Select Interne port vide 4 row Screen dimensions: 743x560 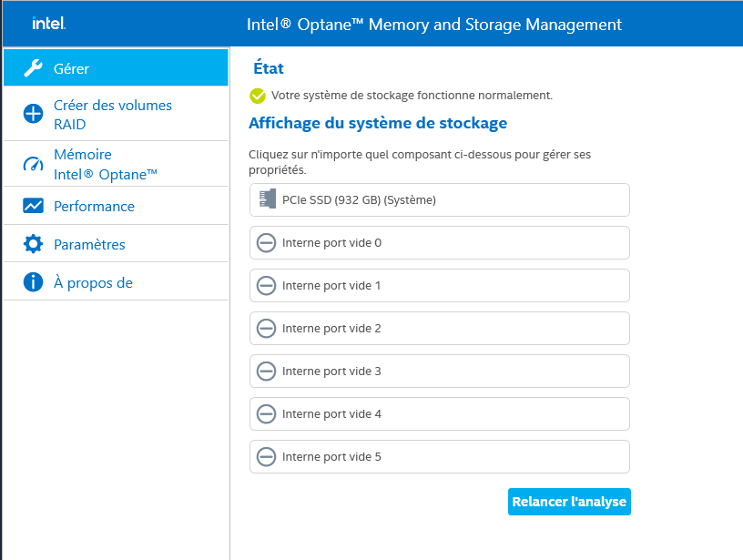pyautogui.click(x=439, y=414)
